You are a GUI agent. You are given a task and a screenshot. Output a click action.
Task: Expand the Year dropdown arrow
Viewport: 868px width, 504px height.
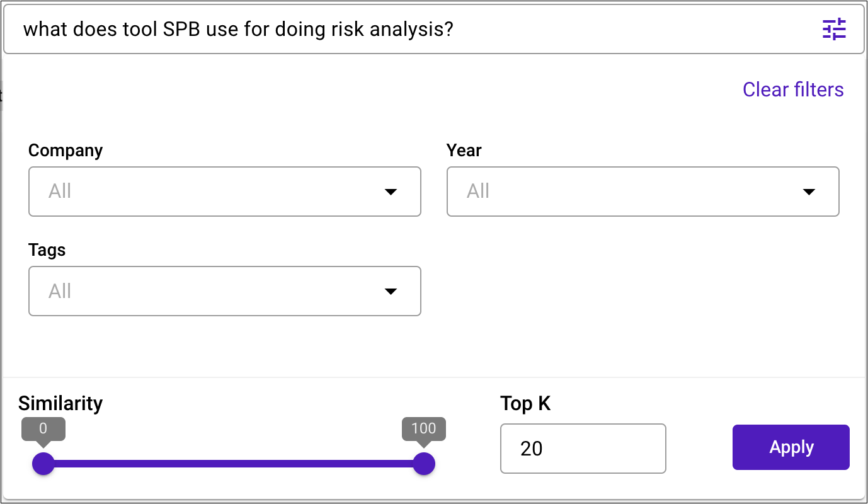coord(809,192)
